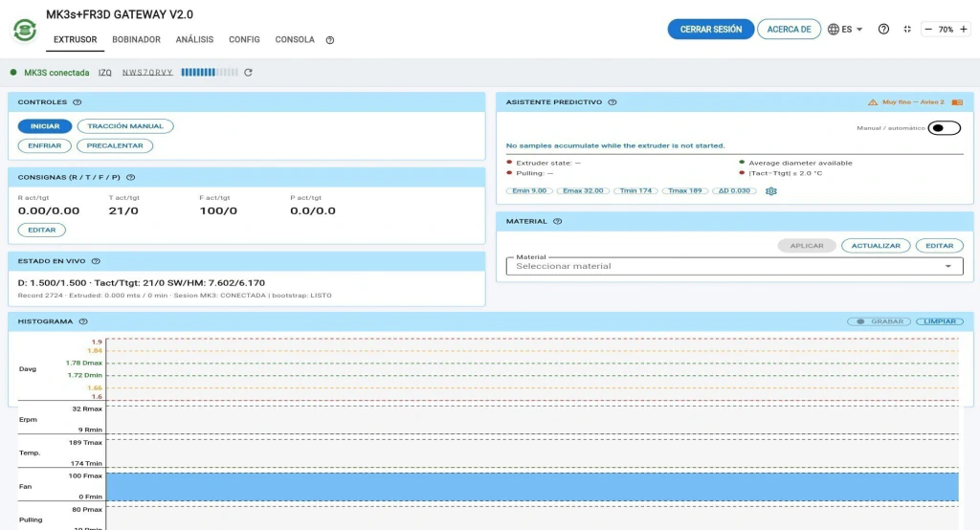Open the ANÁLISIS tab
The image size is (980, 530).
click(x=194, y=39)
